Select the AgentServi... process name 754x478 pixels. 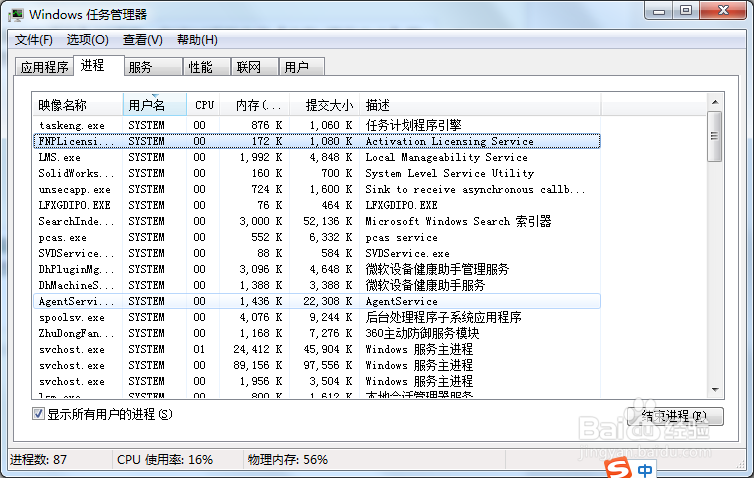76,302
